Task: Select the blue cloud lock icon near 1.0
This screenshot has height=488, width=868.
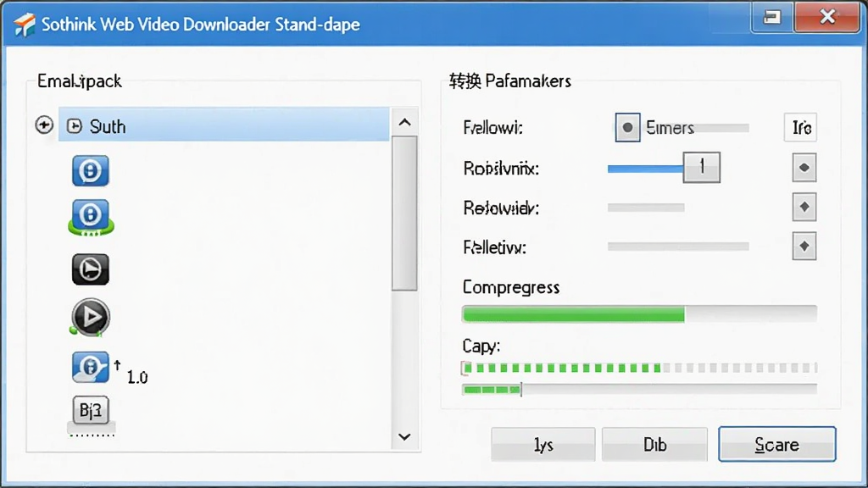Action: pos(90,368)
